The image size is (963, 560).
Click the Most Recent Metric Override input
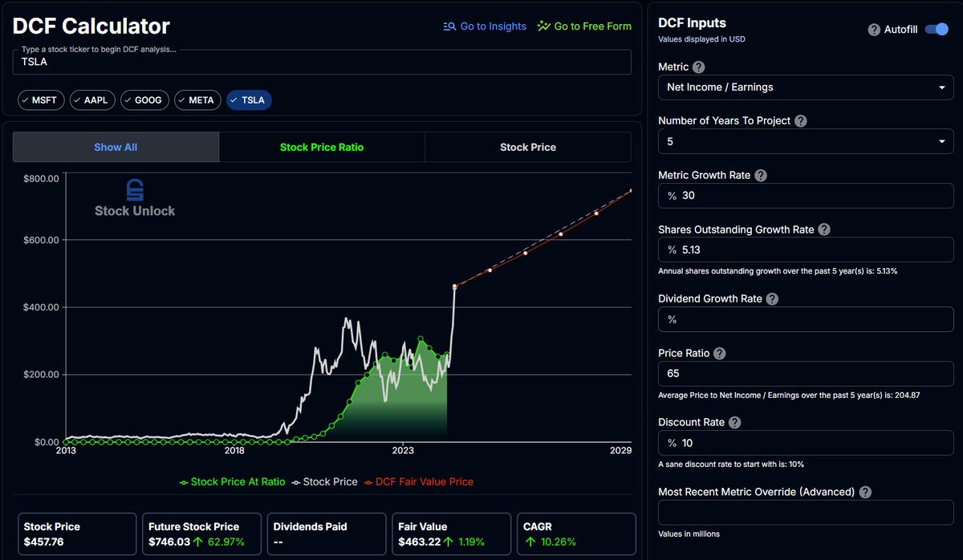[806, 513]
